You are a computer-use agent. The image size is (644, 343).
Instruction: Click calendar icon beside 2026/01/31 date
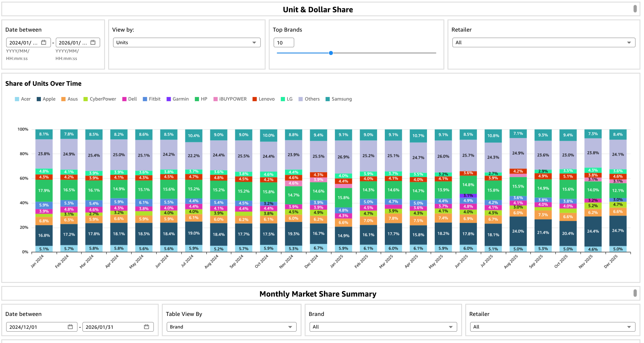147,327
